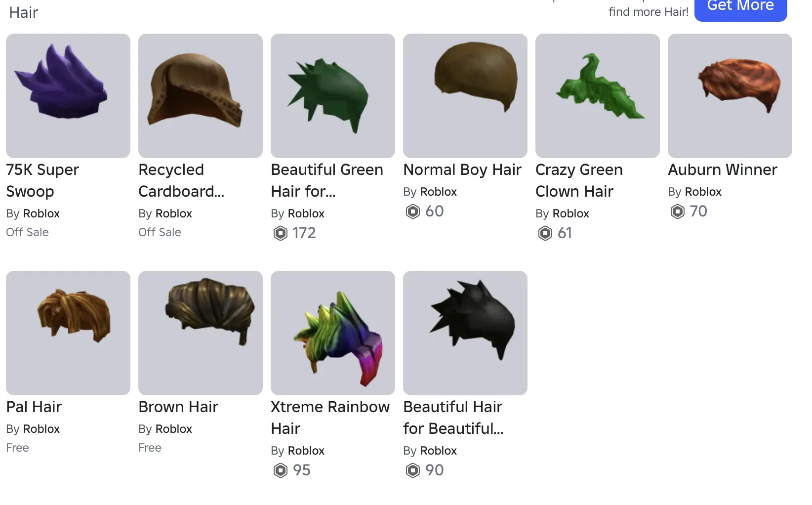Click the Normal Boy Hair image
The image size is (812, 505).
[465, 96]
